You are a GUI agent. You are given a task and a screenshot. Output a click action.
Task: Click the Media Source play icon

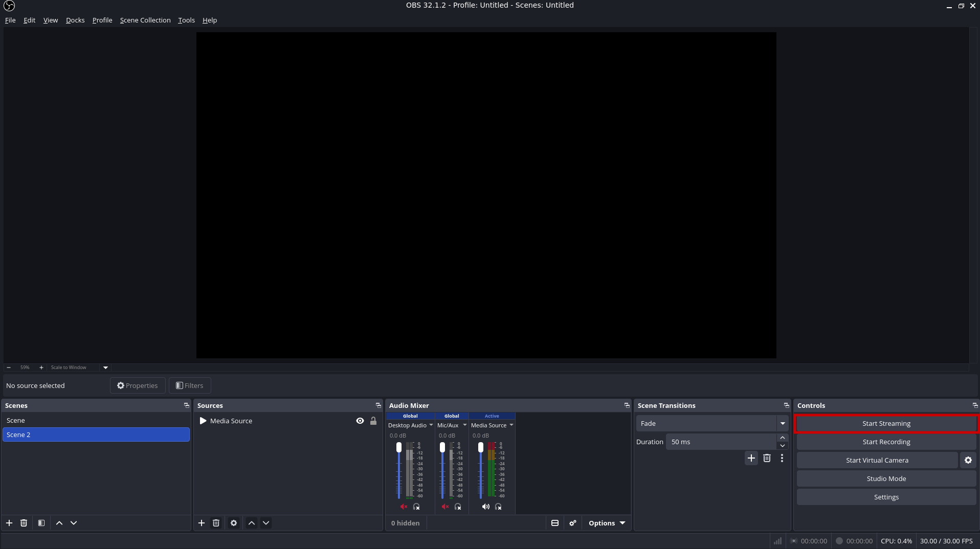[203, 421]
